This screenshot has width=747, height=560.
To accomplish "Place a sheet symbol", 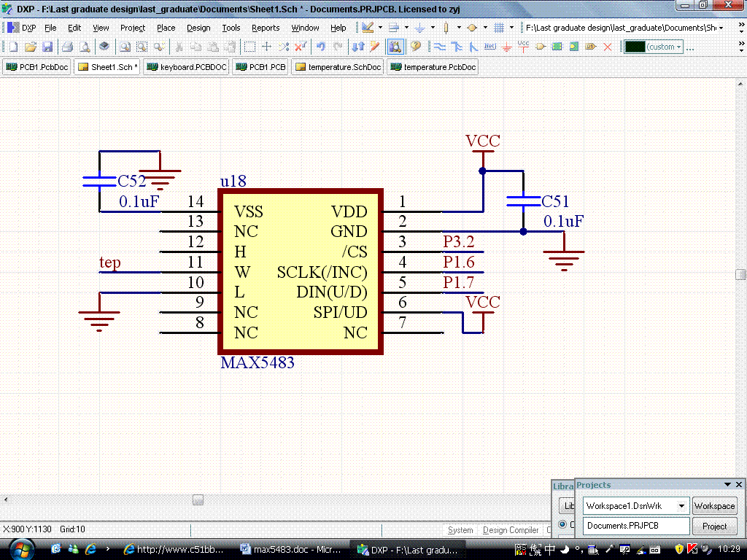I will [x=557, y=47].
